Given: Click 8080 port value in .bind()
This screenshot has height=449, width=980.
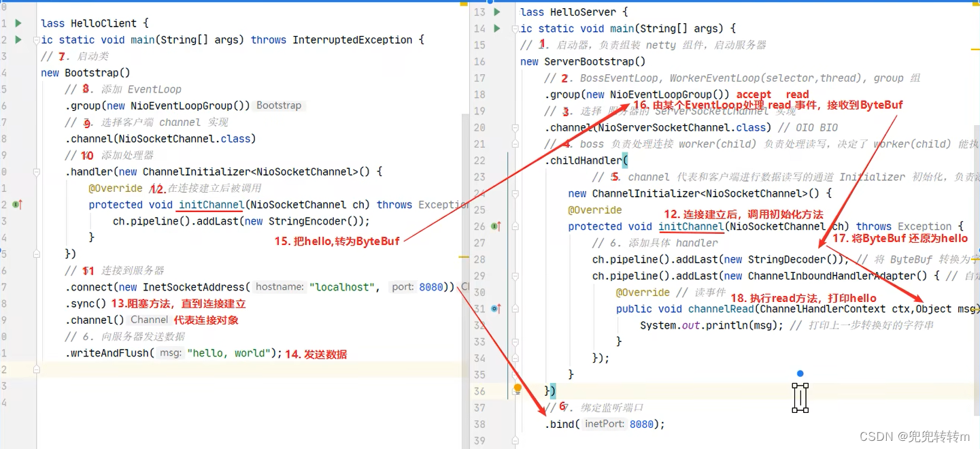Looking at the screenshot, I should pyautogui.click(x=641, y=424).
